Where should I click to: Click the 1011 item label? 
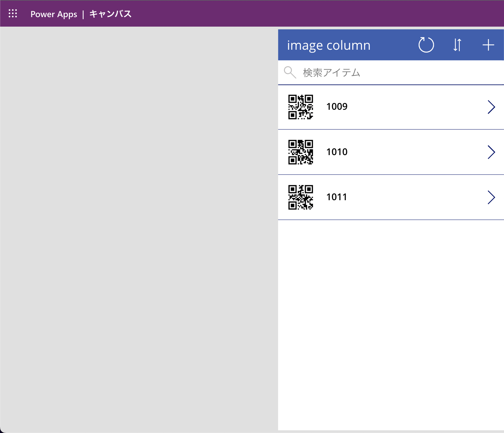[337, 197]
